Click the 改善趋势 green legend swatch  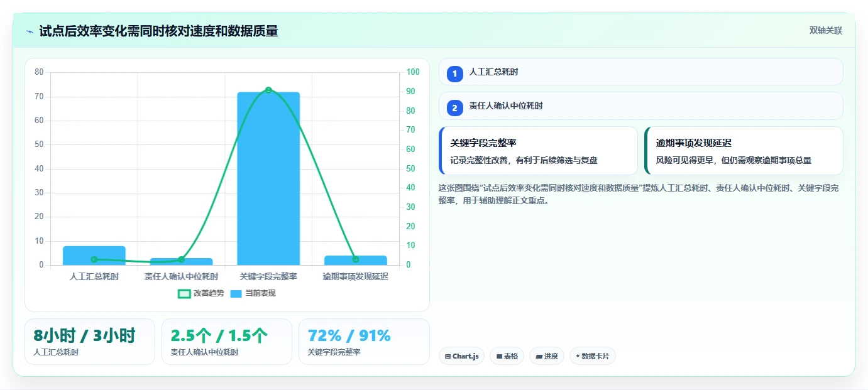(x=184, y=293)
